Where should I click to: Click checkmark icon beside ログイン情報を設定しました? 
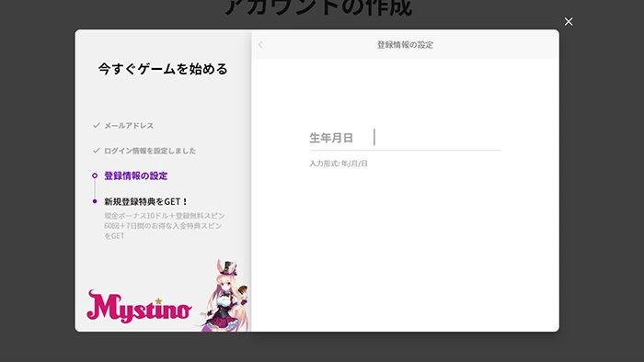point(97,151)
